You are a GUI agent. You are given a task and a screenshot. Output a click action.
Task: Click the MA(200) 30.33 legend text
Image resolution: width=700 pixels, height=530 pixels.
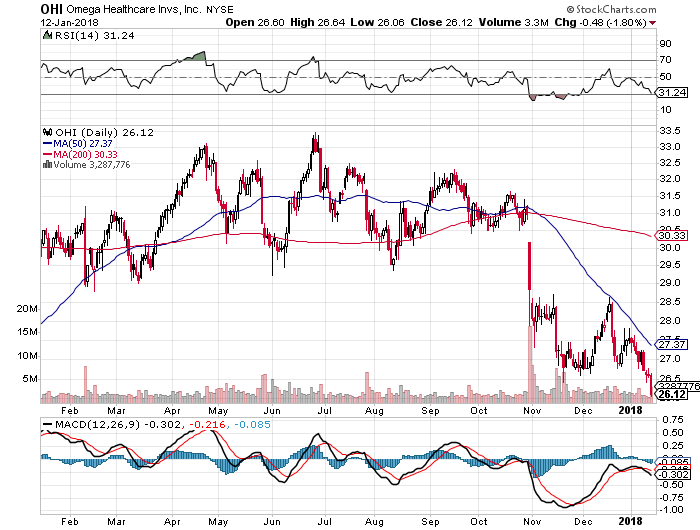point(85,154)
